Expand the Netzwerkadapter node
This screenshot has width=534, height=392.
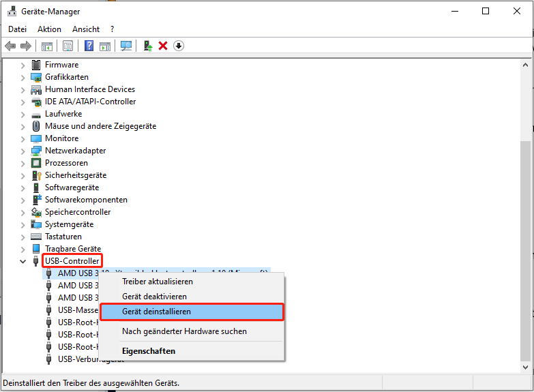point(23,151)
